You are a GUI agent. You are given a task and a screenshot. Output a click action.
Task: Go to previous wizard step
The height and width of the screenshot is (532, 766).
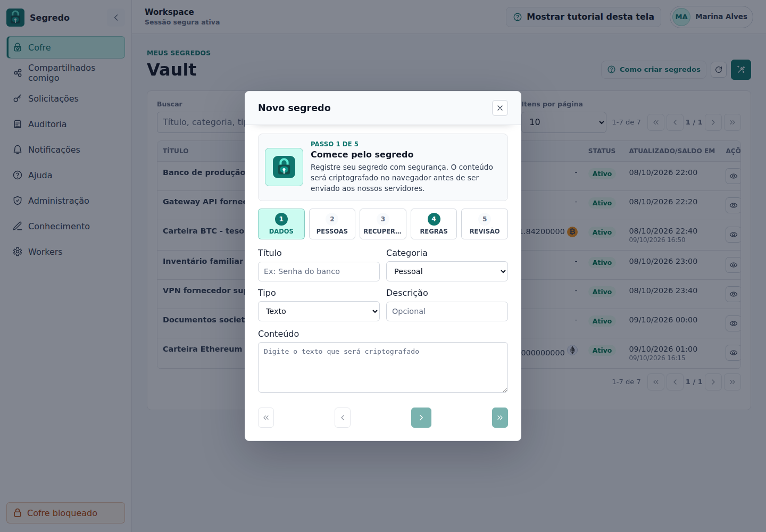click(x=343, y=418)
